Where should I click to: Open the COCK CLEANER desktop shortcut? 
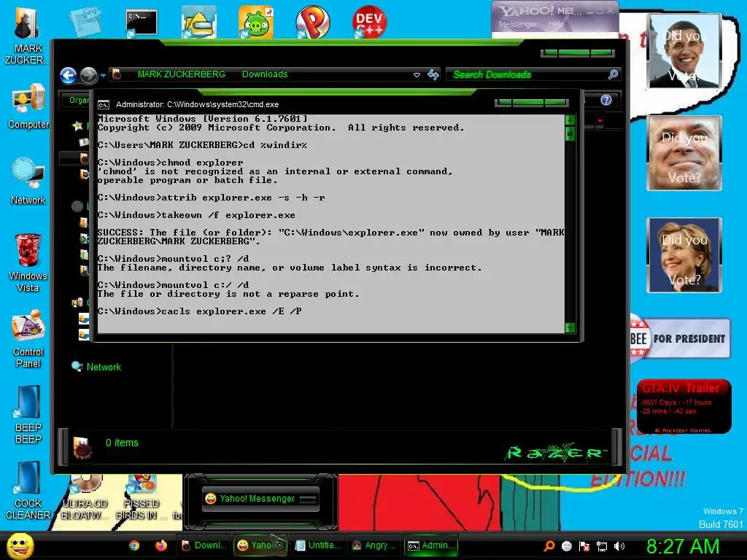point(28,490)
